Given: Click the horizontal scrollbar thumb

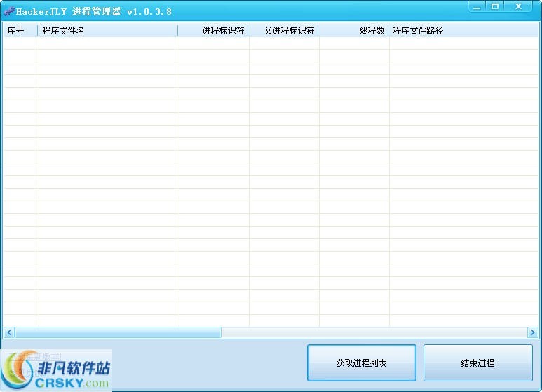Looking at the screenshot, I should (118, 332).
